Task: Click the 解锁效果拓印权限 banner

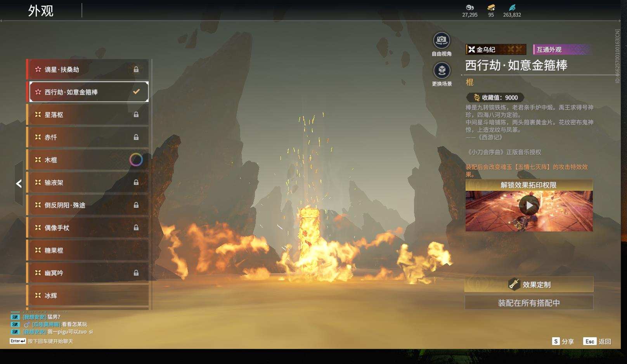Action: click(x=529, y=185)
